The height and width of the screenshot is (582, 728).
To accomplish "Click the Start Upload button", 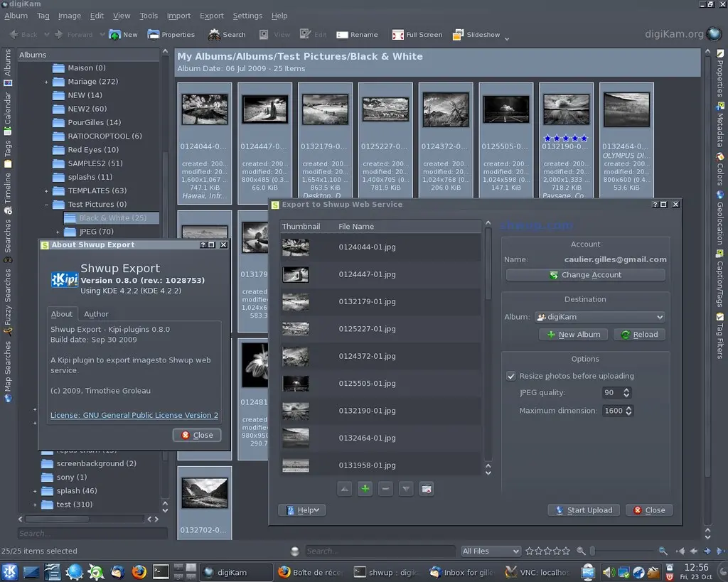I will (583, 510).
